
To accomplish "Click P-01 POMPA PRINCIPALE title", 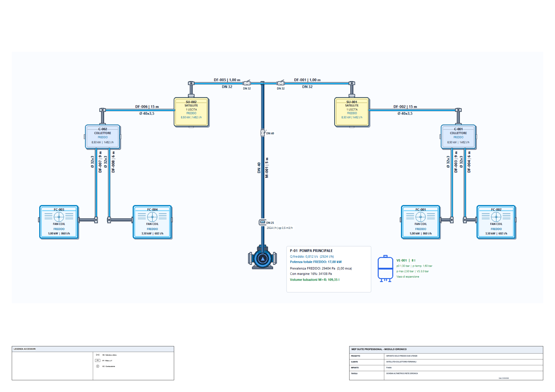I will (x=311, y=251).
